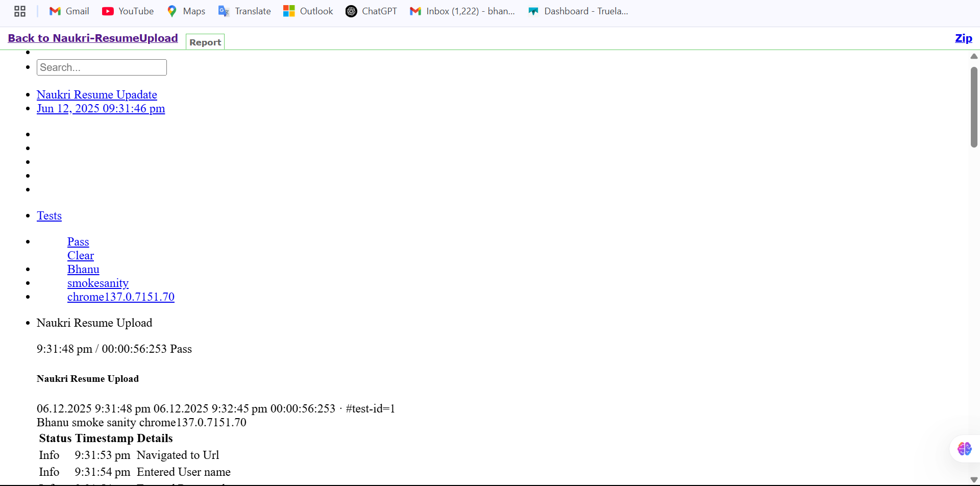Open the Tests menu link
Image resolution: width=980 pixels, height=486 pixels.
point(49,216)
